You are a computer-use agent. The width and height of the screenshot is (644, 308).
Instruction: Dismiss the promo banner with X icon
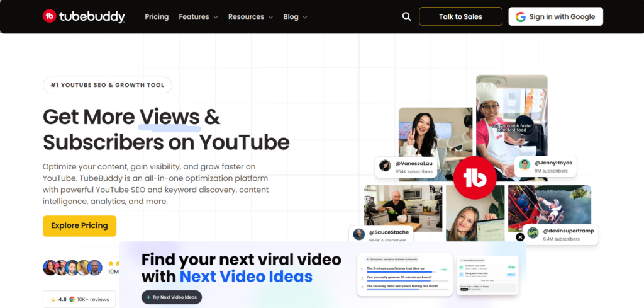pyautogui.click(x=520, y=237)
